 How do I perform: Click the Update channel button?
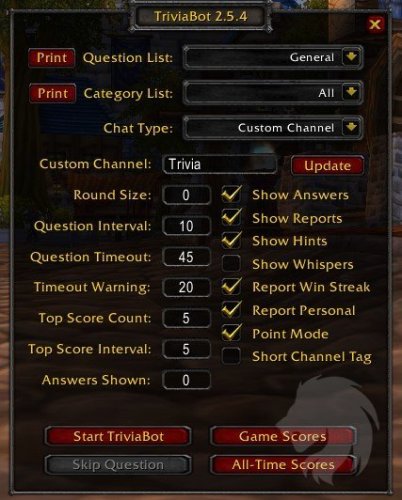click(x=327, y=165)
